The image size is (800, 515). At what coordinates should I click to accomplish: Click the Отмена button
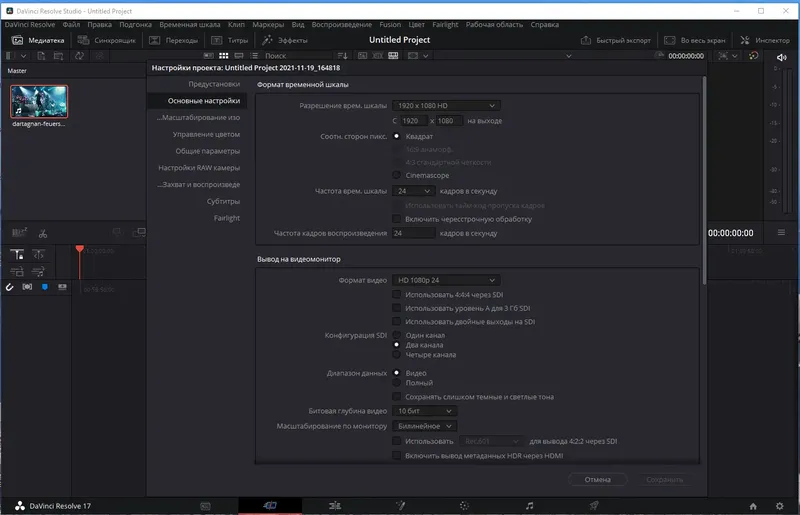pyautogui.click(x=597, y=479)
